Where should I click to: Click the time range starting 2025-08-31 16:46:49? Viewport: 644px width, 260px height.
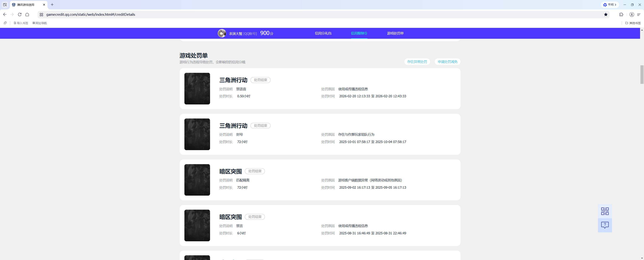coord(373,233)
